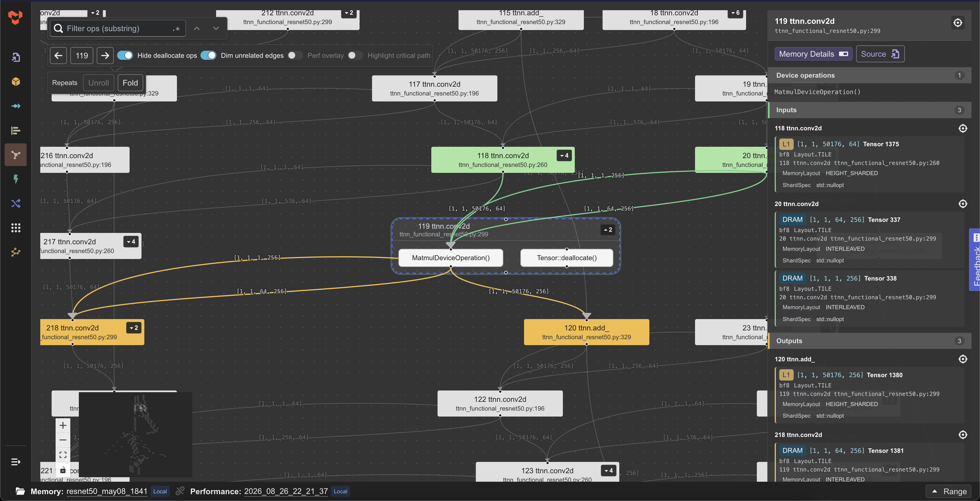Viewport: 980px width, 501px height.
Task: Focus node 119 with panel header target icon
Action: pos(958,23)
